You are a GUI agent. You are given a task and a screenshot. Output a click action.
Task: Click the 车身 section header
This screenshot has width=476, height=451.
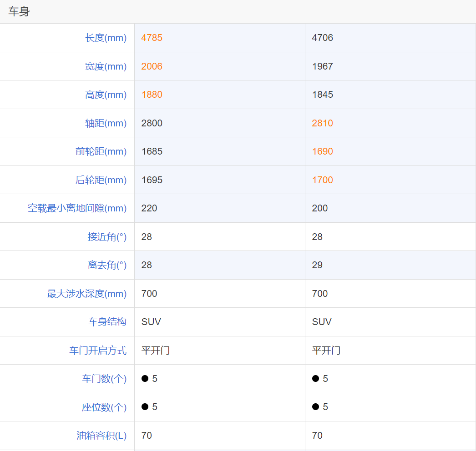[x=19, y=12]
